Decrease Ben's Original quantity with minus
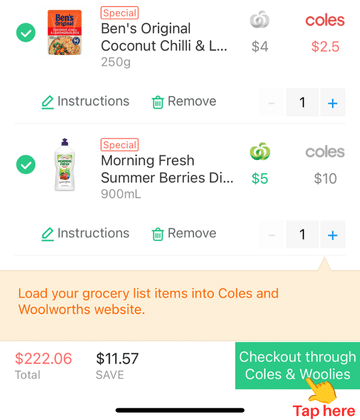Image resolution: width=360 pixels, height=420 pixels. [x=272, y=102]
